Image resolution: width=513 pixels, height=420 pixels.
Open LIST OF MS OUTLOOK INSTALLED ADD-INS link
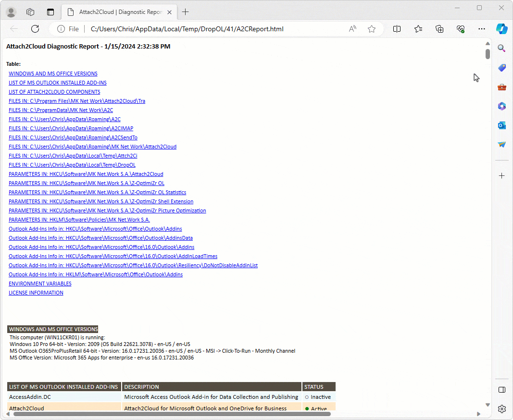pos(58,83)
